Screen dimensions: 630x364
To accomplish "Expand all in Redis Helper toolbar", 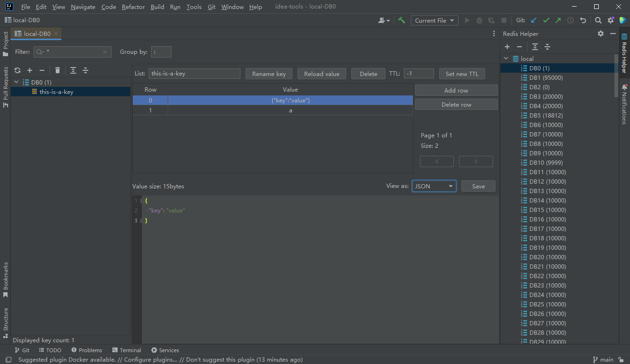I will (535, 47).
